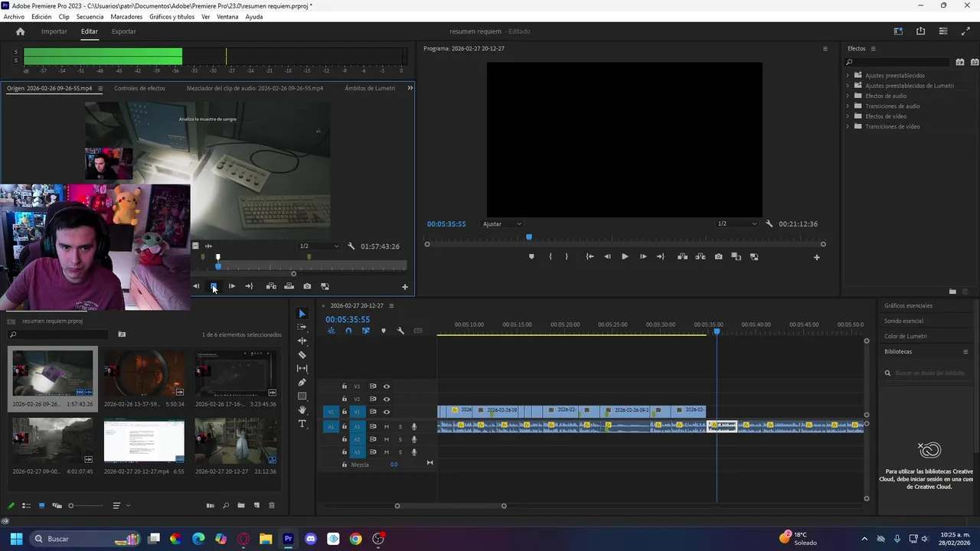Click the Effects panel search field
This screenshot has width=980, height=551.
(898, 62)
